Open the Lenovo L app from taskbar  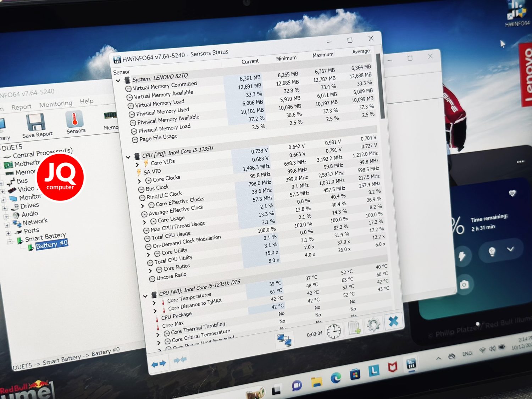374,370
